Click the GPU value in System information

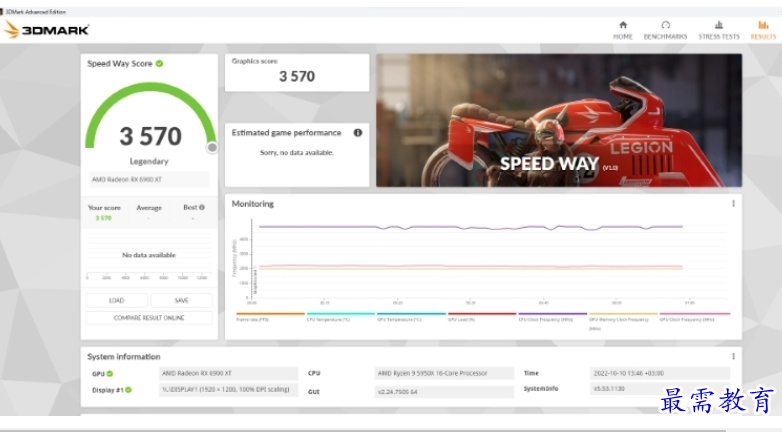click(x=228, y=373)
